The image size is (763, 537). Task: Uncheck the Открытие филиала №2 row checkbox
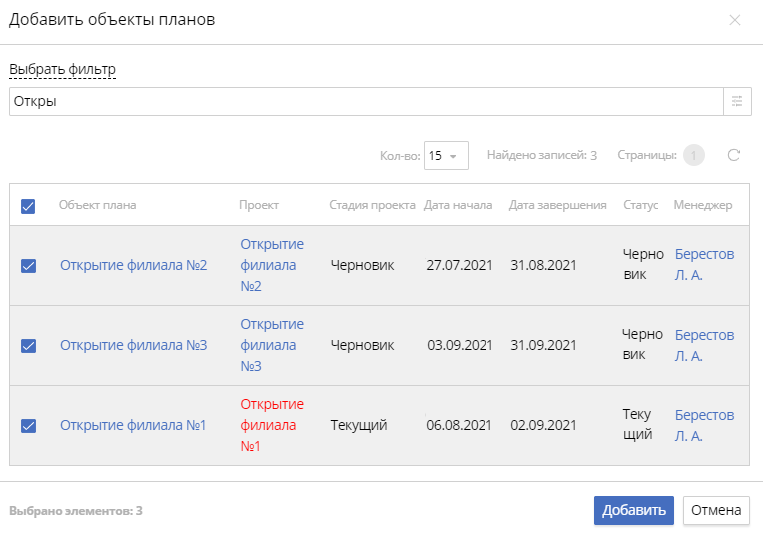[x=28, y=266]
